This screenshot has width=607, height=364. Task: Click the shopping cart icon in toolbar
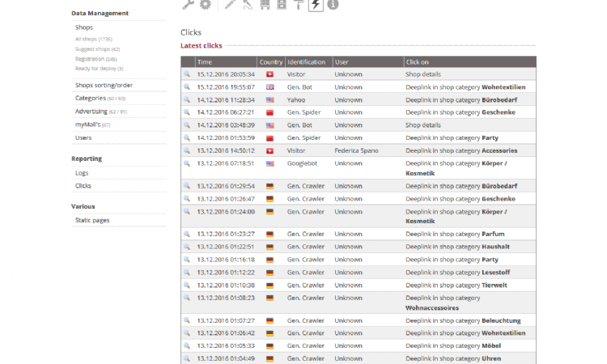coord(264,5)
